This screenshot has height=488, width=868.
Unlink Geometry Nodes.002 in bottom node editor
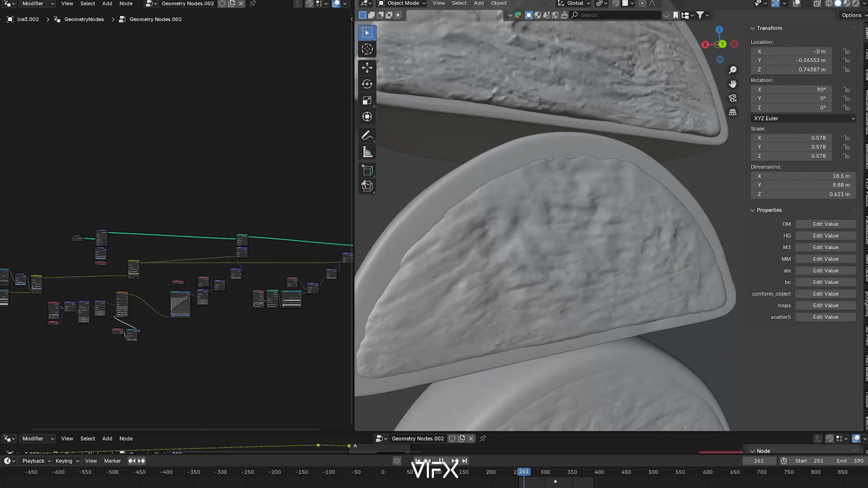tap(471, 438)
